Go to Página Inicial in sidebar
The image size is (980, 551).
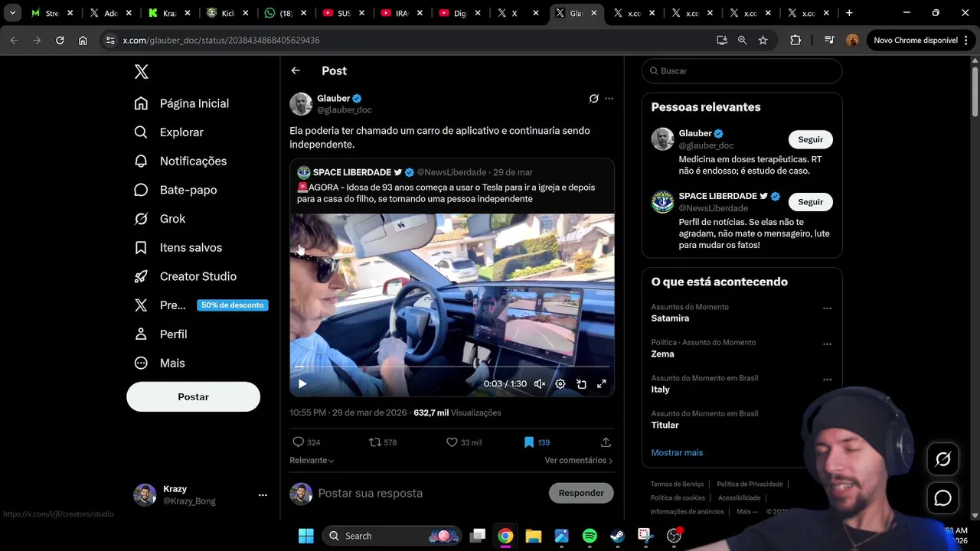[x=181, y=103]
